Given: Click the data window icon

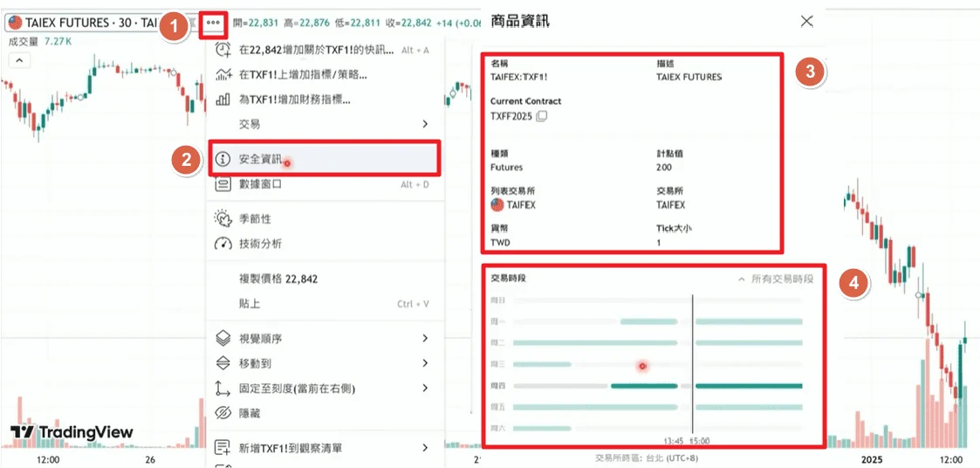Looking at the screenshot, I should click(x=223, y=184).
